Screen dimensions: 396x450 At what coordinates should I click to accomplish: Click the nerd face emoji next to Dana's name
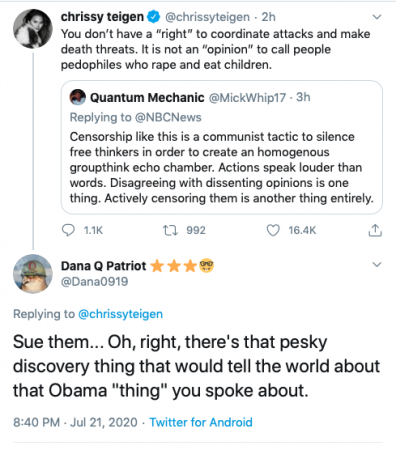coord(206,266)
